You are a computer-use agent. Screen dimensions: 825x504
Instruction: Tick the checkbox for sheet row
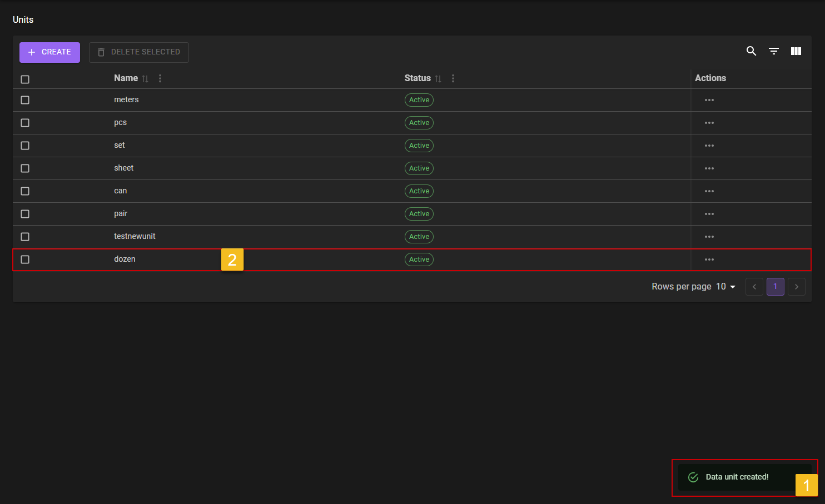25,168
